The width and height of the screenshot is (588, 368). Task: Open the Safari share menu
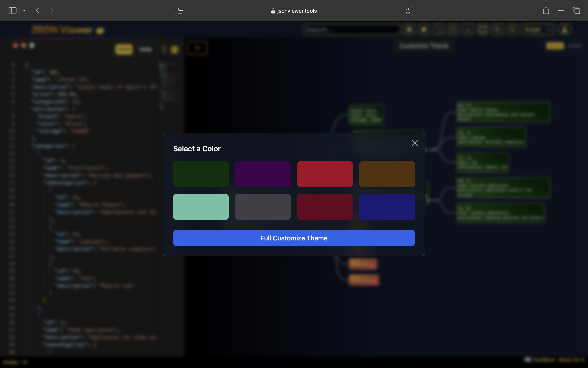pos(546,10)
